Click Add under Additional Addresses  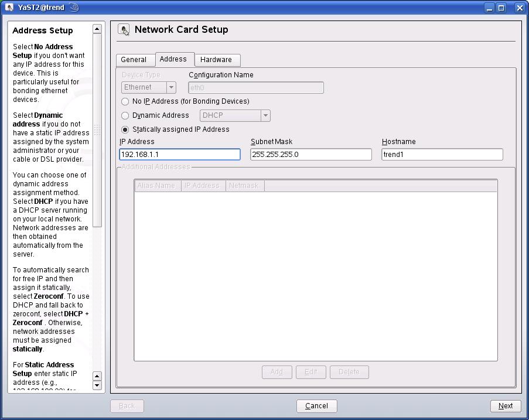click(x=277, y=372)
